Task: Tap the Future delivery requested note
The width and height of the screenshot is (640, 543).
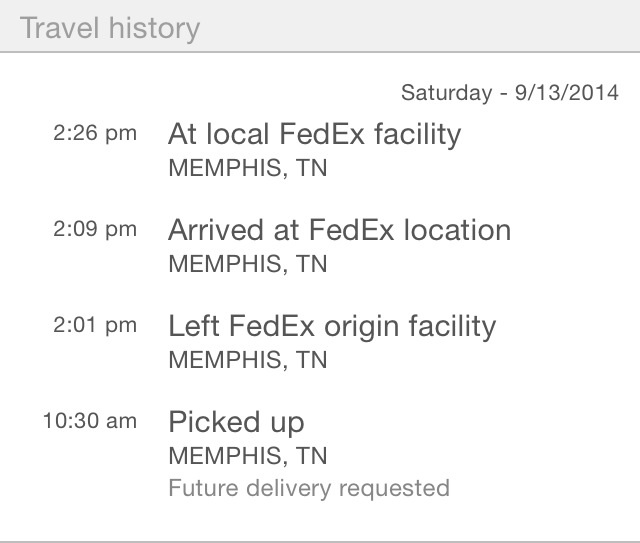Action: [x=309, y=489]
